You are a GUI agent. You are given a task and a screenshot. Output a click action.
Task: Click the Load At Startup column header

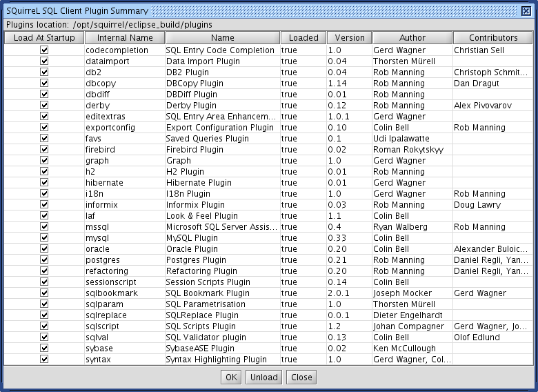tap(44, 38)
